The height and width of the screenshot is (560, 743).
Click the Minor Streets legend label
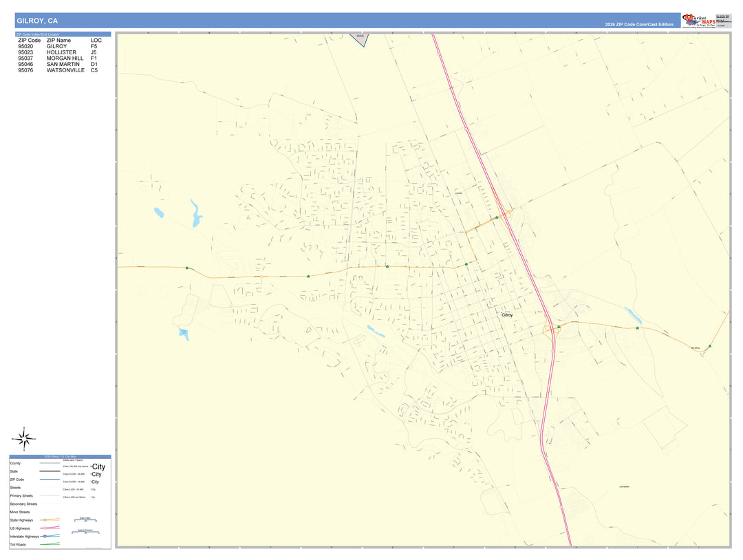pyautogui.click(x=20, y=512)
